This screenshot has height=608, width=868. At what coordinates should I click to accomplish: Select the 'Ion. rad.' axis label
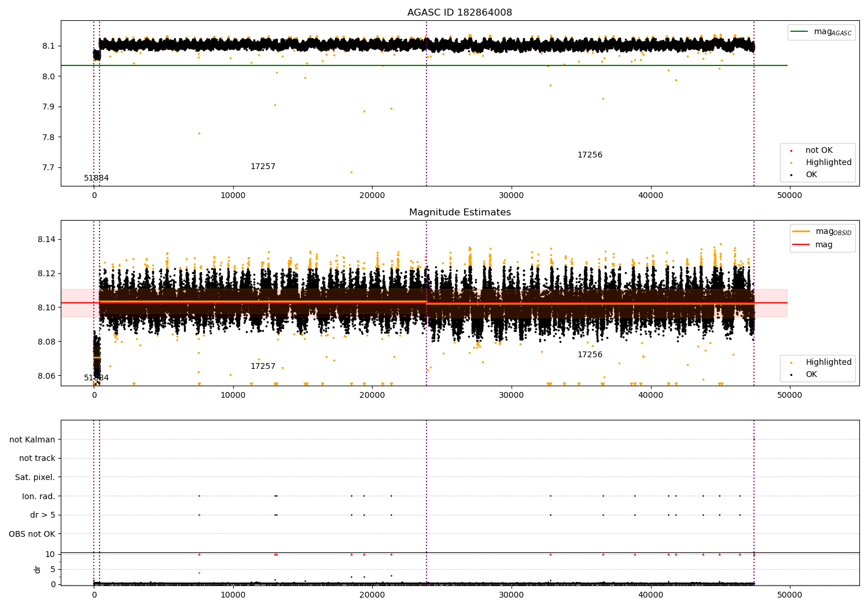click(38, 496)
